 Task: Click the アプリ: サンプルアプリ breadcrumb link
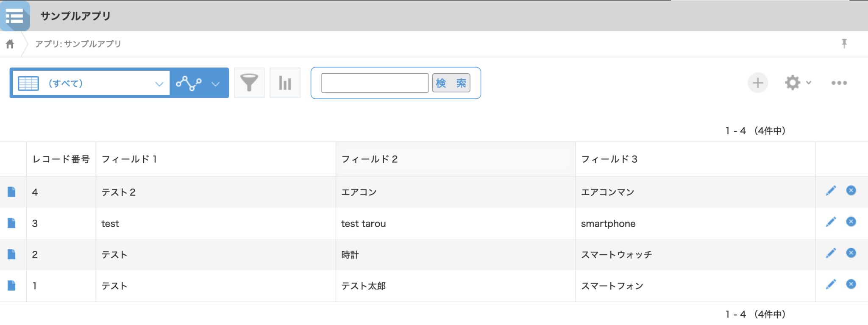(x=78, y=44)
